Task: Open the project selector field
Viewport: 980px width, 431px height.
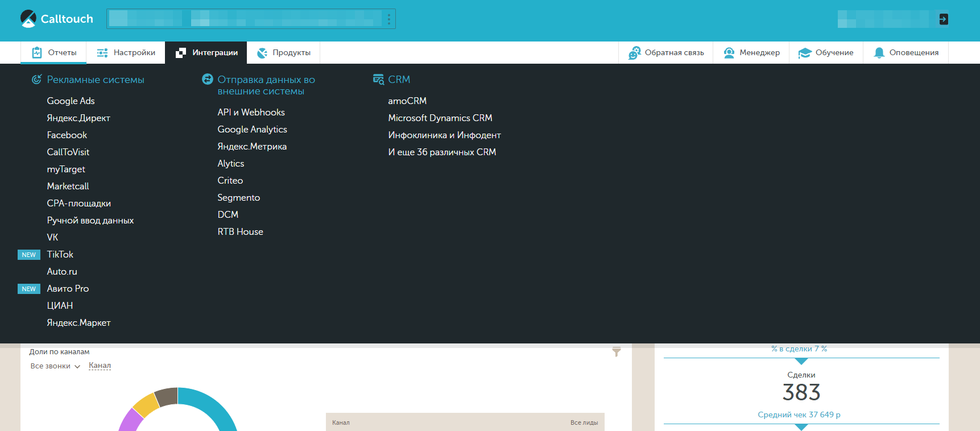Action: [245, 19]
